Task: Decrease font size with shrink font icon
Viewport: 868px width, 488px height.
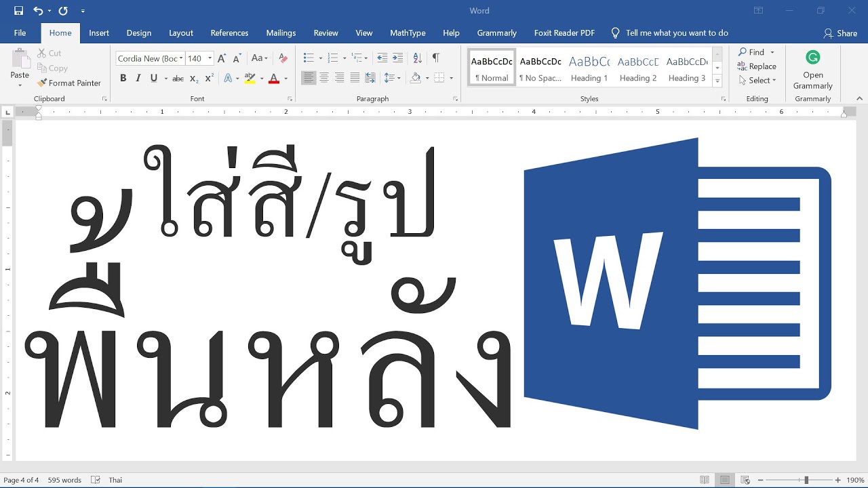Action: pos(237,58)
